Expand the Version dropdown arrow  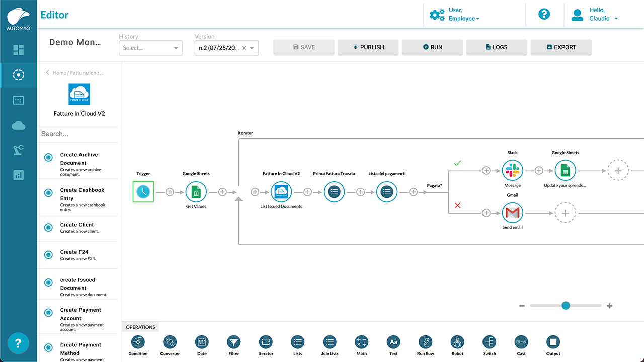(252, 48)
